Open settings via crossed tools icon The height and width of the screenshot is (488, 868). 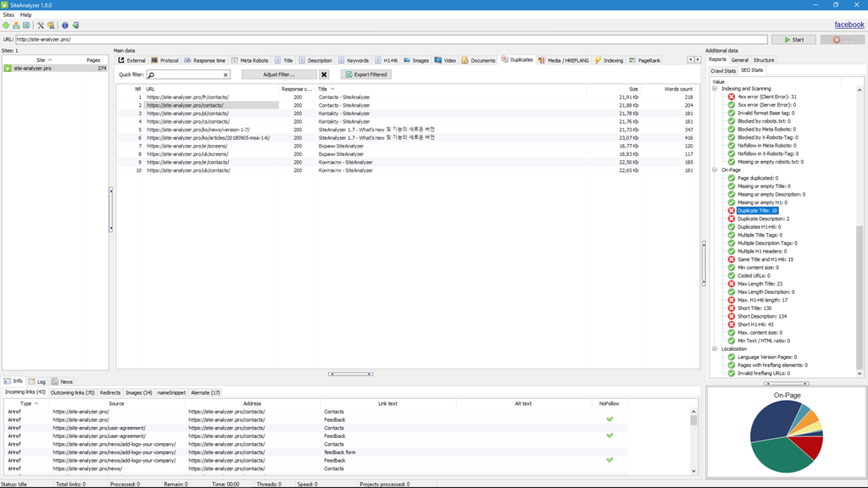click(41, 25)
